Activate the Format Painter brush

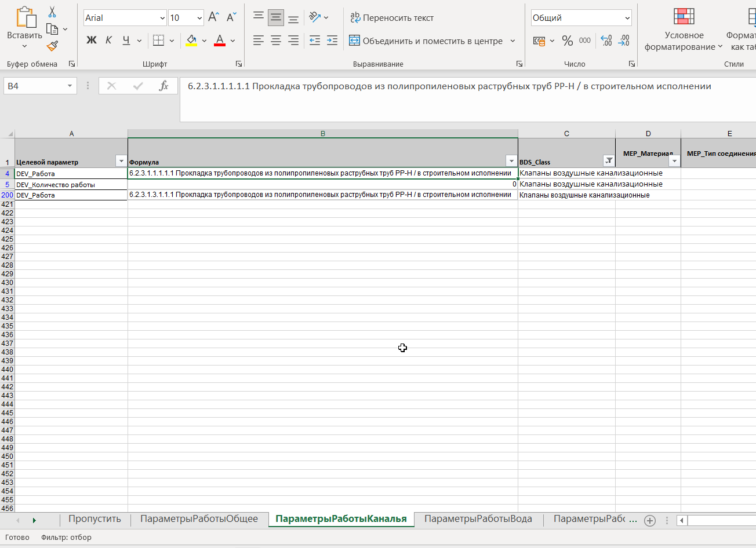52,46
